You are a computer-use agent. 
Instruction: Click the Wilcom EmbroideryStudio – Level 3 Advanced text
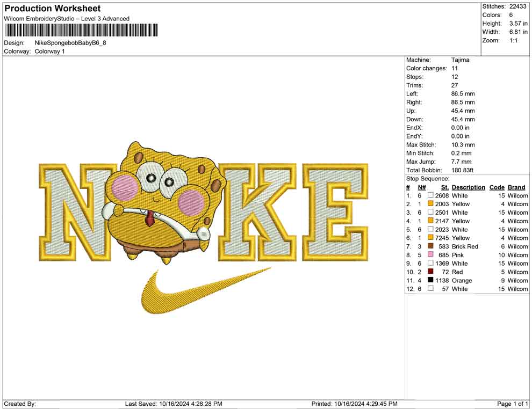67,19
